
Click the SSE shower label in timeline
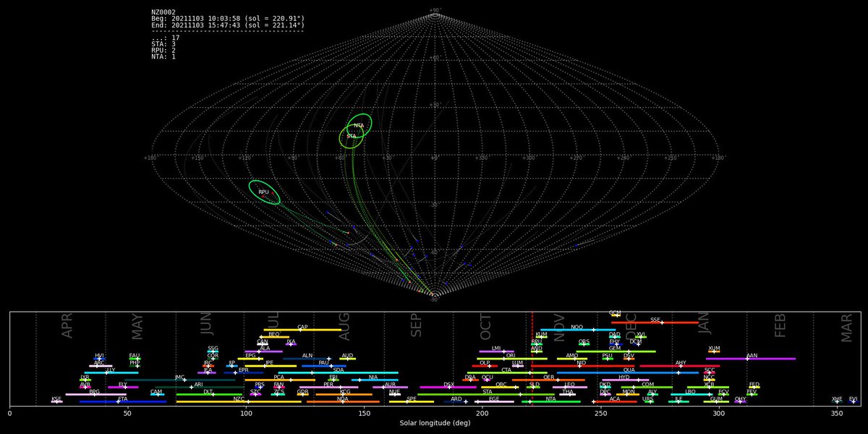tap(655, 320)
